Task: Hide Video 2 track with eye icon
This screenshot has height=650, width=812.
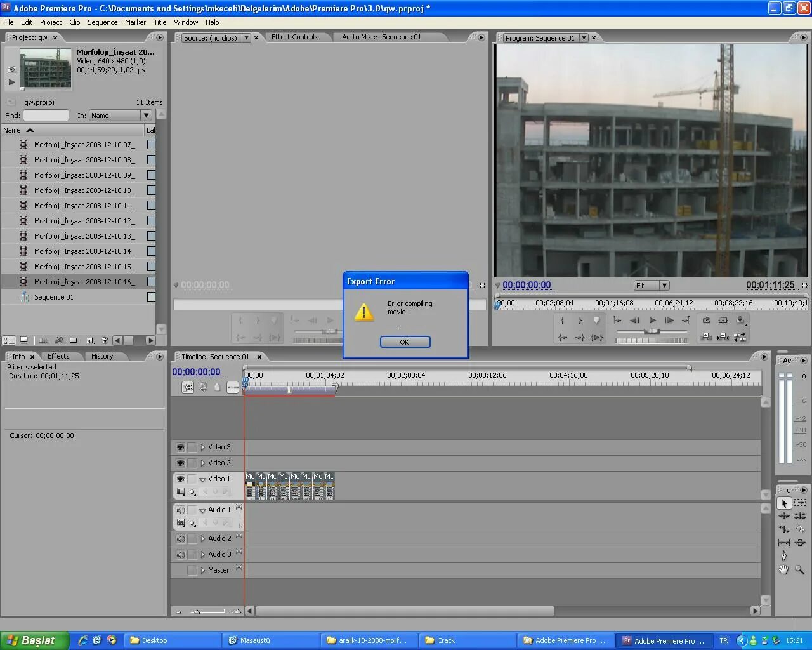Action: pyautogui.click(x=180, y=463)
